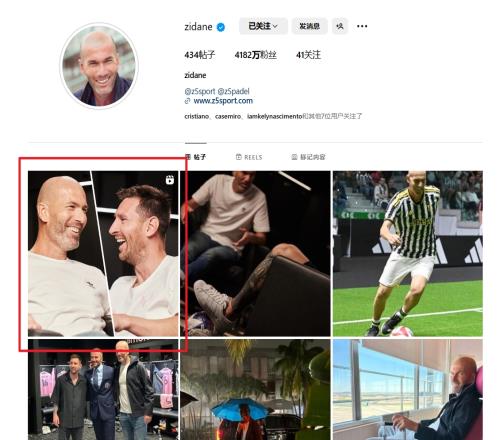Click the add similar accounts person icon
This screenshot has width=500, height=440.
click(340, 26)
